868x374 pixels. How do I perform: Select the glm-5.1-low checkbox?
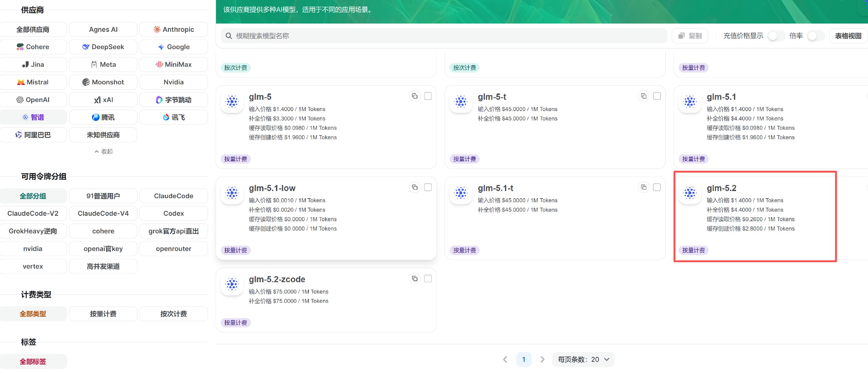428,187
